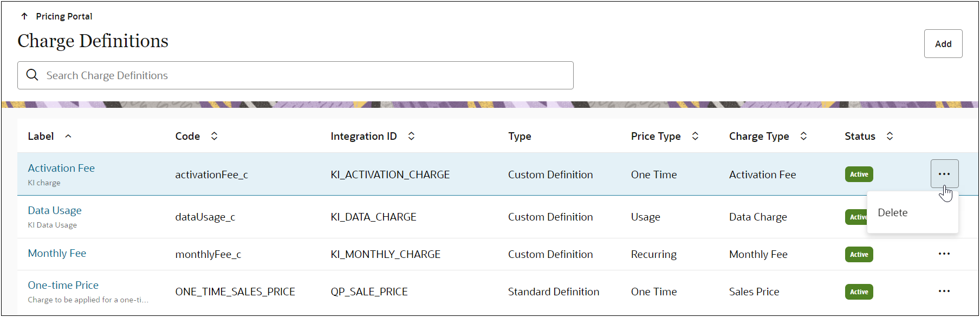Click the Add button
The height and width of the screenshot is (317, 980).
tap(943, 44)
